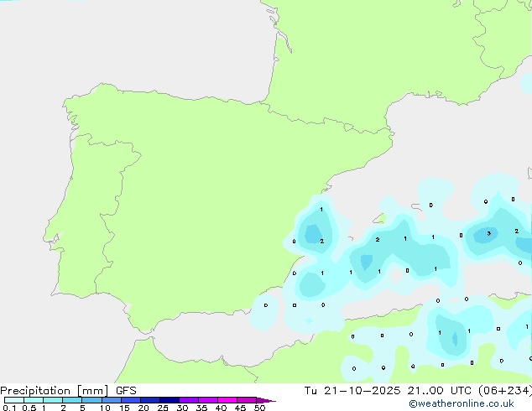Click the '10' legend scale label
Screen dimensions: 532x411
(105, 408)
